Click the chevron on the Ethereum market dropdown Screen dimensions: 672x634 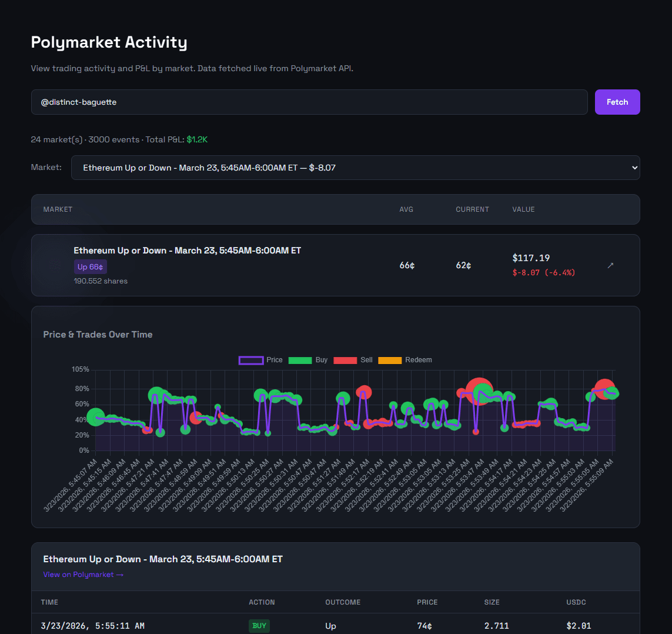click(x=634, y=168)
